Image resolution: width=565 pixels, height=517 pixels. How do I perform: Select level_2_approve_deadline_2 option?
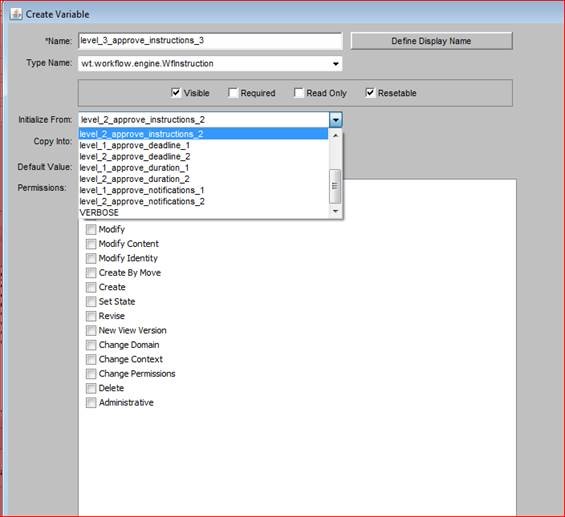[203, 156]
